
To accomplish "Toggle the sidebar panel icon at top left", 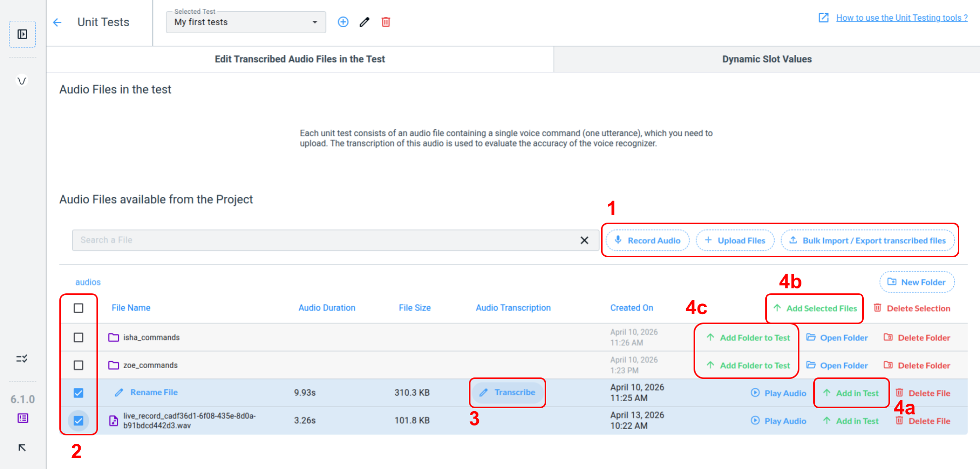I will (x=22, y=34).
